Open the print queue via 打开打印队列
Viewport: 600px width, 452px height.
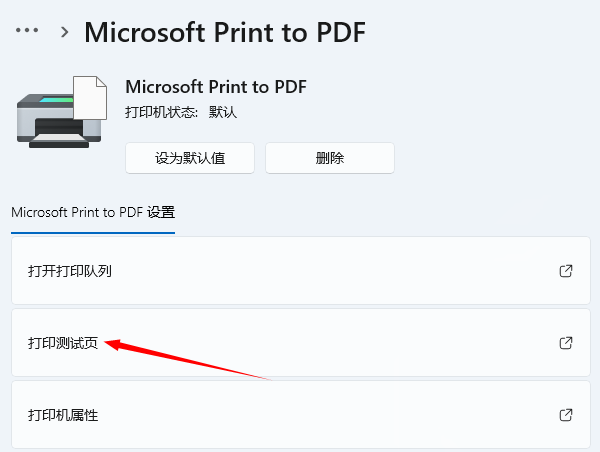click(x=301, y=271)
